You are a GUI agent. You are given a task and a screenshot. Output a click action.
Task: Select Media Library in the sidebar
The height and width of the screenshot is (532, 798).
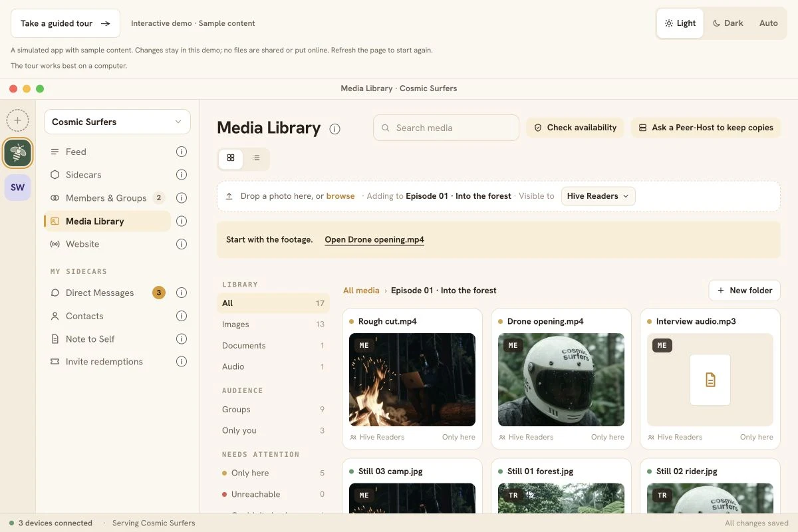click(x=107, y=221)
